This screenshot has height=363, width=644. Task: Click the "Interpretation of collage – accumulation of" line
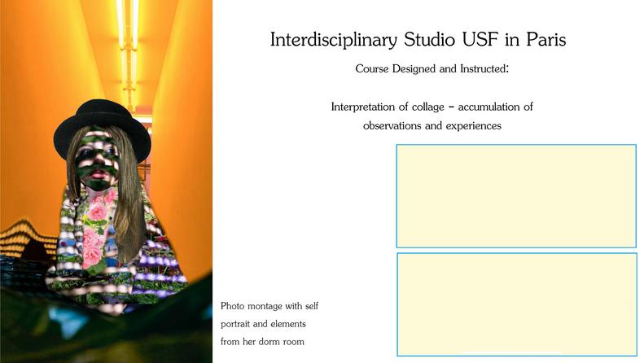(x=432, y=107)
